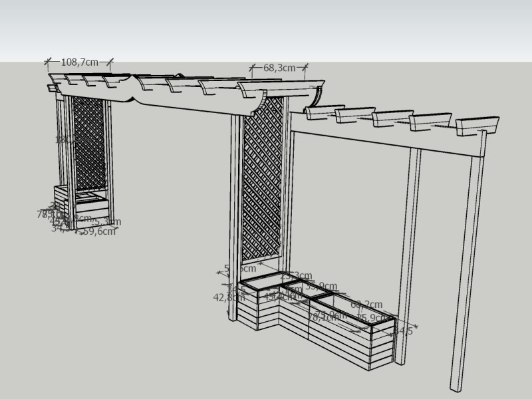The width and height of the screenshot is (532, 399).
Task: Click the large center lattice trellis panel
Action: pos(263,186)
